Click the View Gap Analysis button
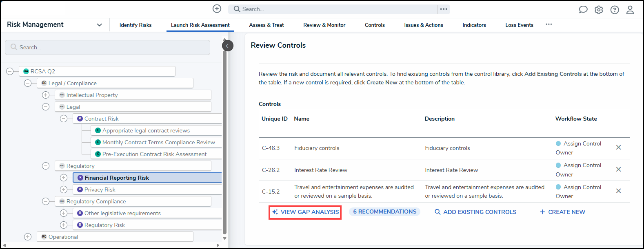 click(305, 212)
